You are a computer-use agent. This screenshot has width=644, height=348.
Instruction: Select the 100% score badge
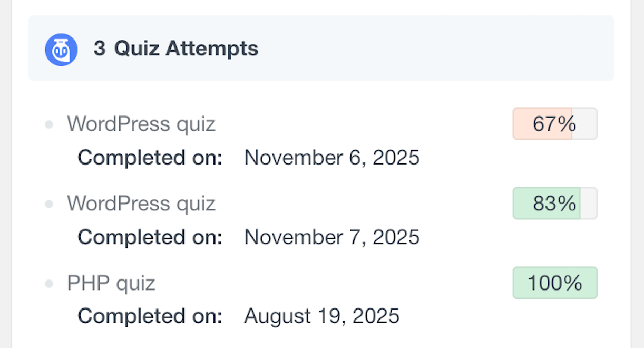(554, 283)
